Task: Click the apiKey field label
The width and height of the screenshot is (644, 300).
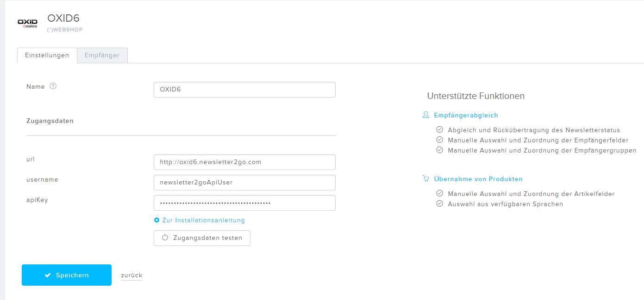Action: click(x=37, y=200)
